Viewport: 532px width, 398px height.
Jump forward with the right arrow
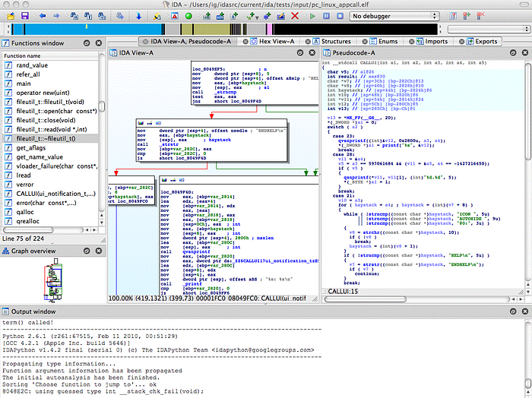(56, 16)
